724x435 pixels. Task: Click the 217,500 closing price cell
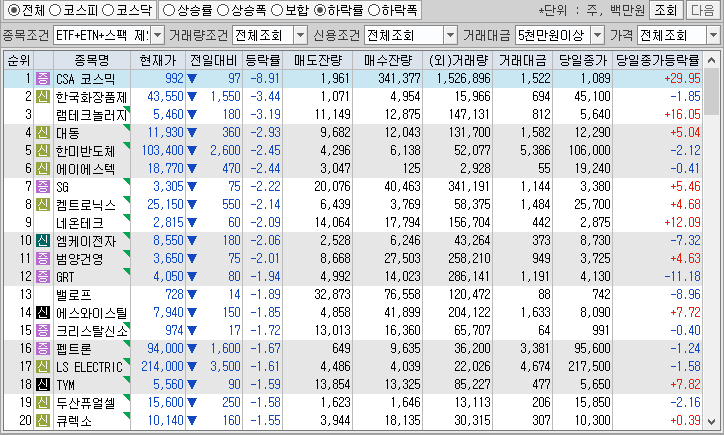click(589, 367)
